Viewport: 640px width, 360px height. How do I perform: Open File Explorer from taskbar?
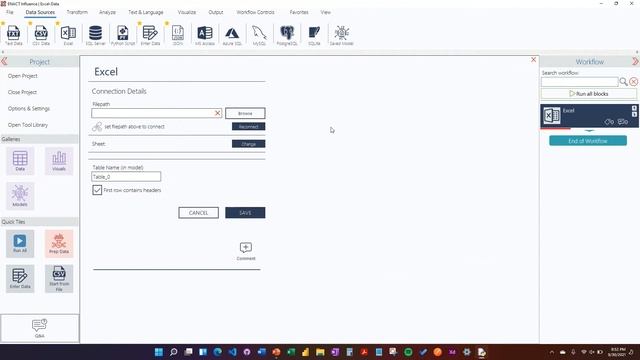[x=320, y=352]
